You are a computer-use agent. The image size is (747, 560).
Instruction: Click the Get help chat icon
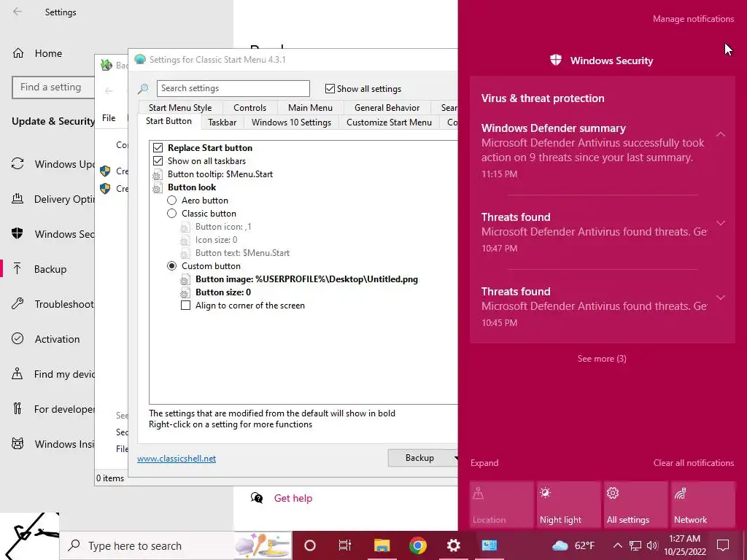257,498
